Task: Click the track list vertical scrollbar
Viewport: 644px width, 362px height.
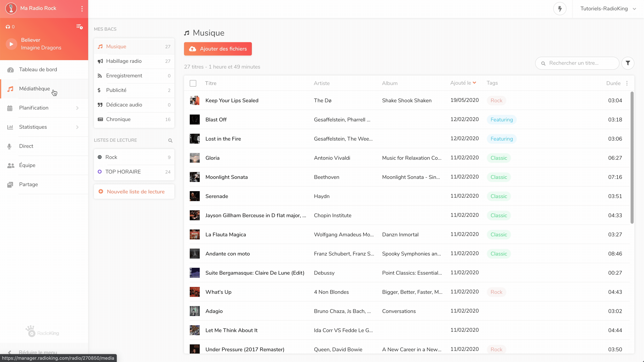Action: pos(632,157)
